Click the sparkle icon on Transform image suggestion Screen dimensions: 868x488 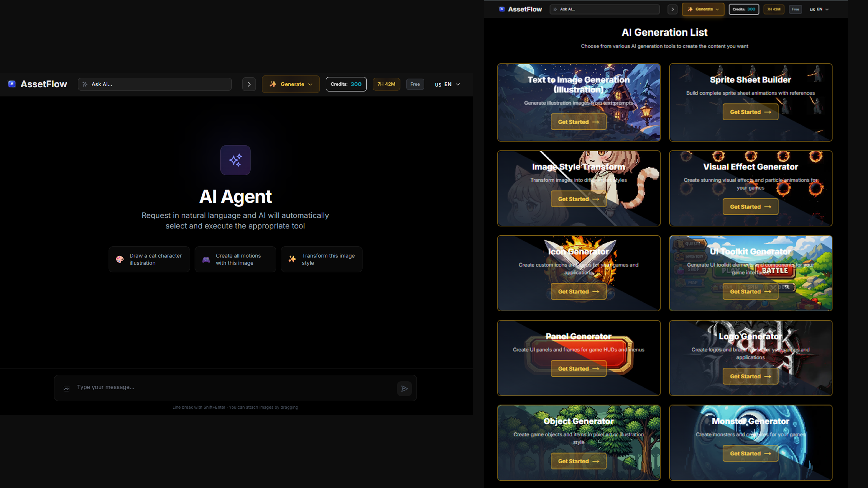pos(292,259)
